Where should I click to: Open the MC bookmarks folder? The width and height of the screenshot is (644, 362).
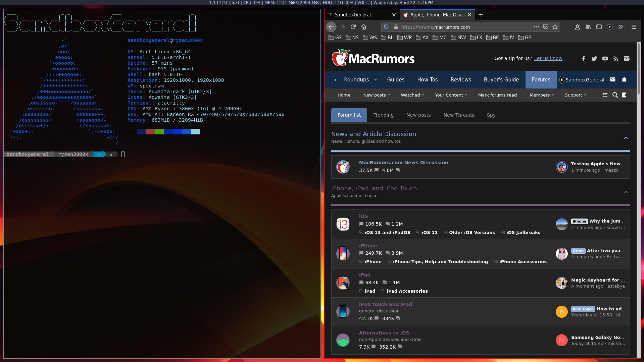pos(440,38)
